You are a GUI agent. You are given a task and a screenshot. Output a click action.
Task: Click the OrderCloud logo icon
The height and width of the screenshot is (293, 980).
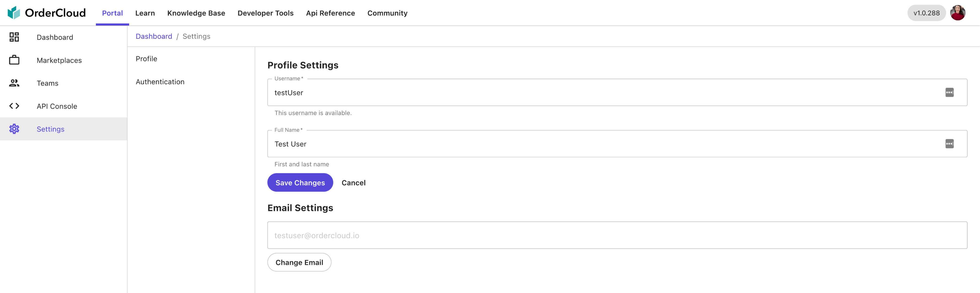[x=14, y=12]
